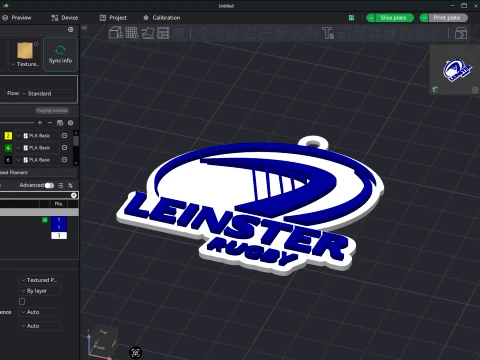Toggle the green checkbox in the object list
The image size is (480, 360).
[45, 220]
